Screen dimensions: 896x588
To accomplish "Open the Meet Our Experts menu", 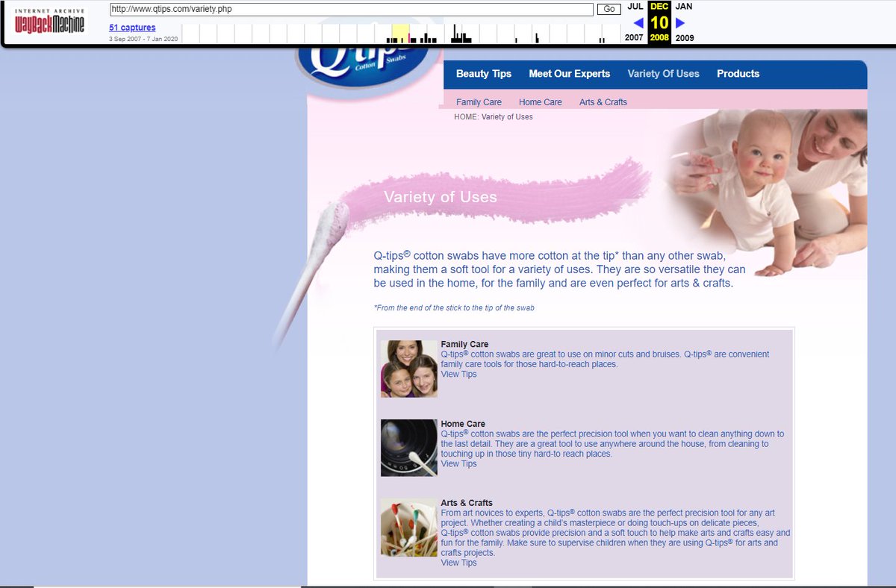I will [570, 74].
